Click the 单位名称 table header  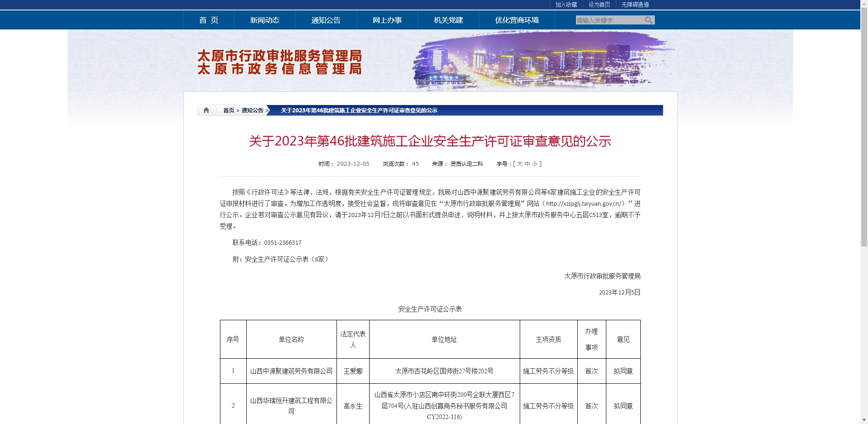pos(292,339)
